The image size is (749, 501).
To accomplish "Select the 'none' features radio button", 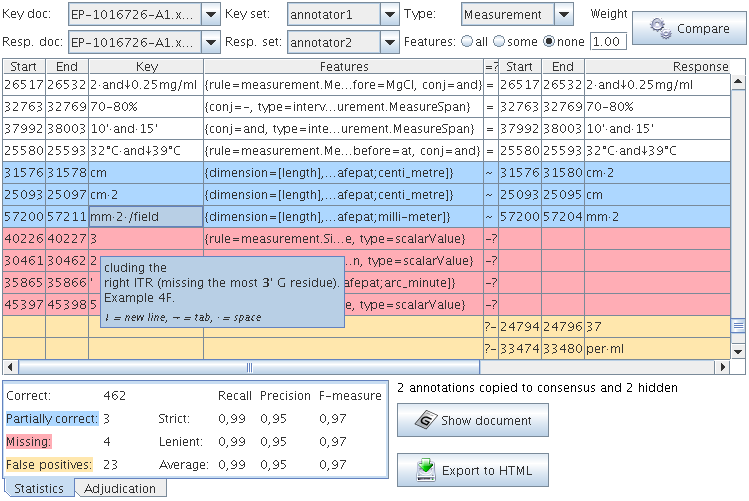I will [549, 42].
